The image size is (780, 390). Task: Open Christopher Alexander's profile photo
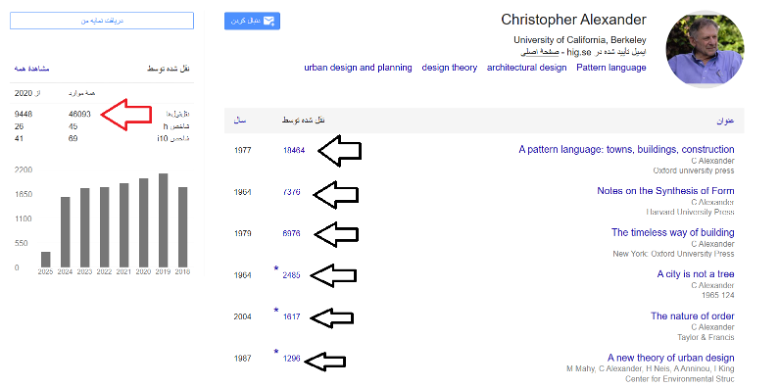705,48
